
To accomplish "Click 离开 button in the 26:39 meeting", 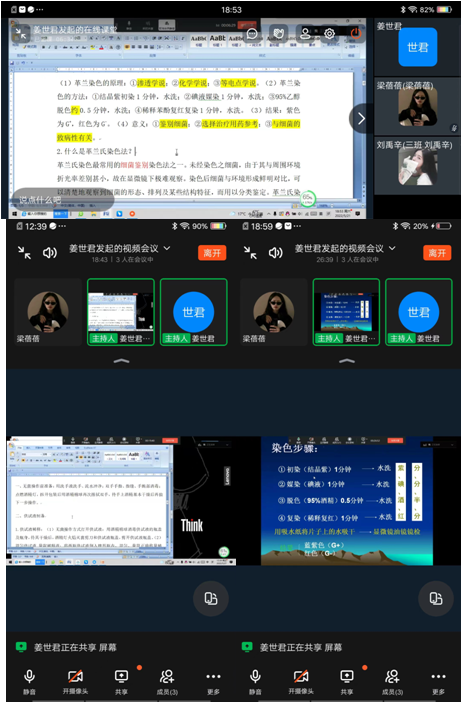I will pyautogui.click(x=437, y=253).
